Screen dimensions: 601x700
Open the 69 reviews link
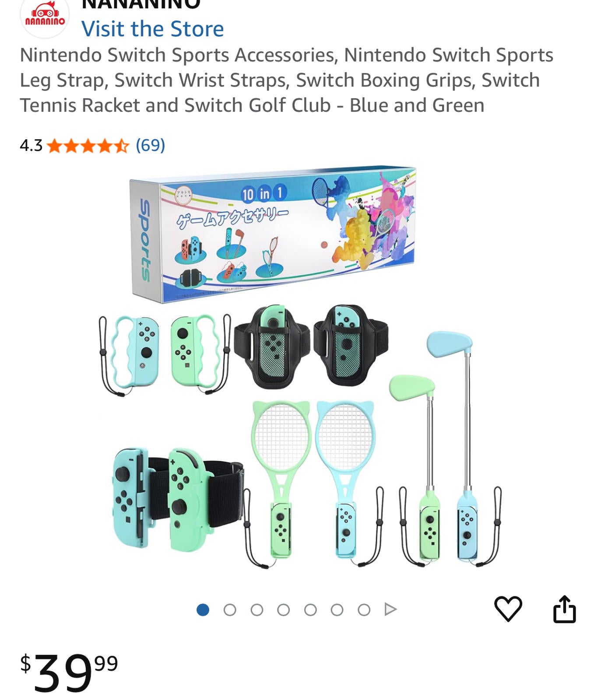tap(150, 145)
